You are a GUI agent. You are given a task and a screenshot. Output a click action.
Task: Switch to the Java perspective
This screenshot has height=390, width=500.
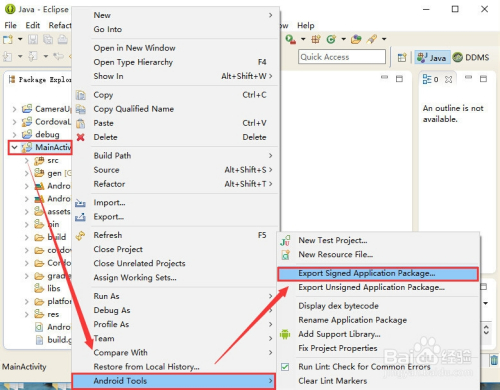tap(432, 58)
